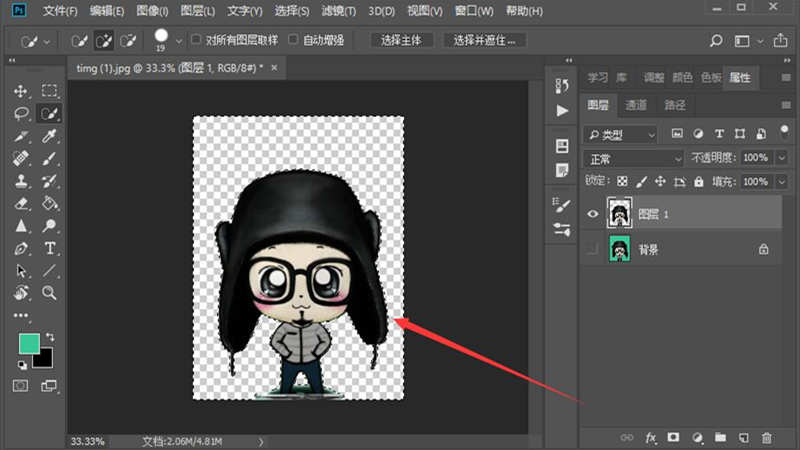The image size is (800, 450).
Task: Open the 滤镜(T) menu
Action: coord(338,11)
